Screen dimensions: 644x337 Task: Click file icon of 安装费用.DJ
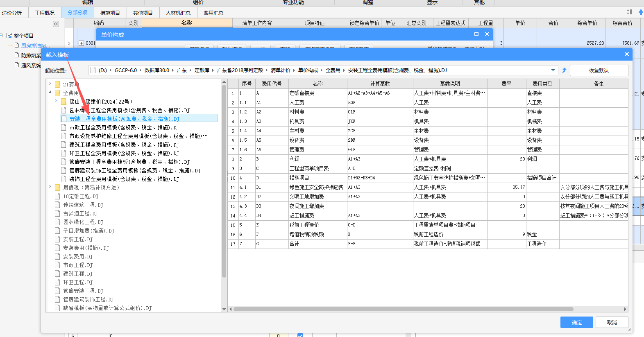click(x=57, y=256)
